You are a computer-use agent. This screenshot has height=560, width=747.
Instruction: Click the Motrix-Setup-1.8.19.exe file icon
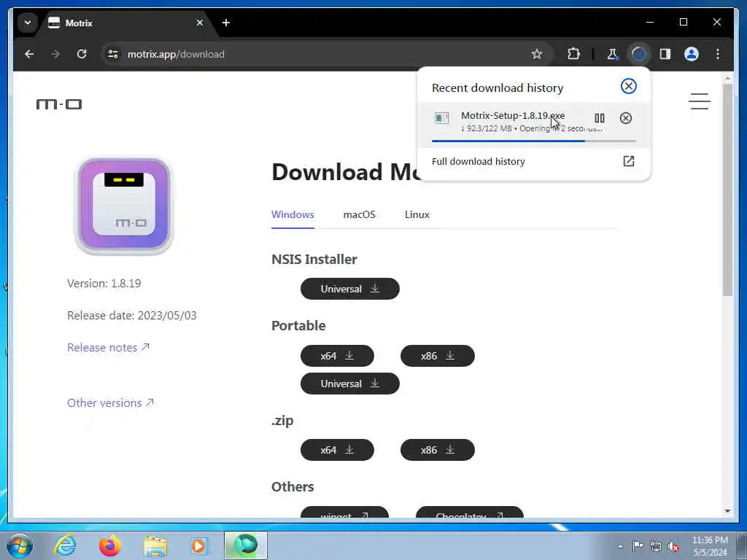(x=441, y=118)
